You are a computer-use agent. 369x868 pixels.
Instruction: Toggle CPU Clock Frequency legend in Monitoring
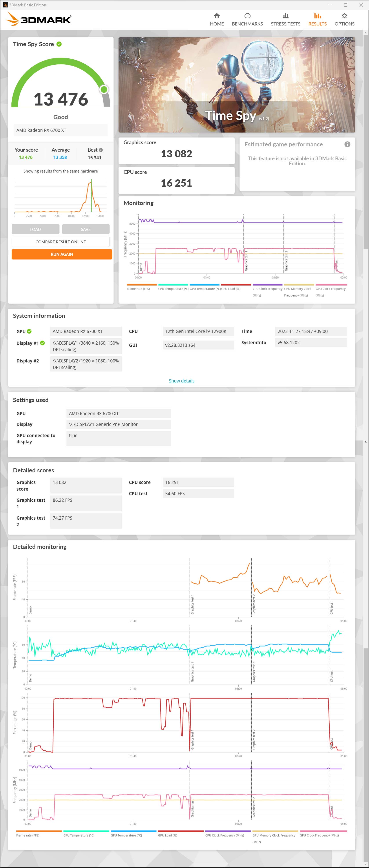[268, 290]
